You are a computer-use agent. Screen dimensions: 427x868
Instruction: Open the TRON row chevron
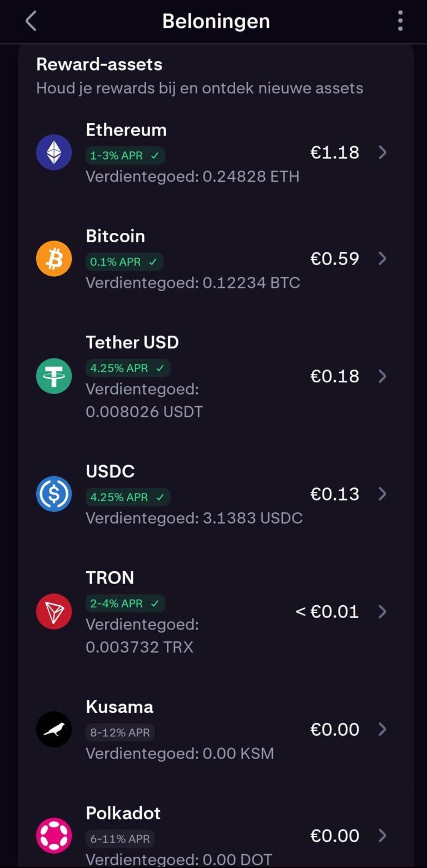[383, 611]
